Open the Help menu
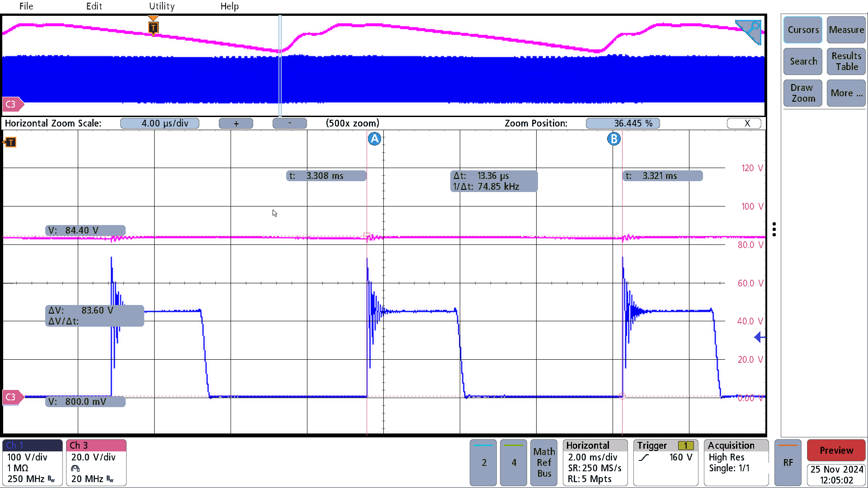 tap(230, 6)
